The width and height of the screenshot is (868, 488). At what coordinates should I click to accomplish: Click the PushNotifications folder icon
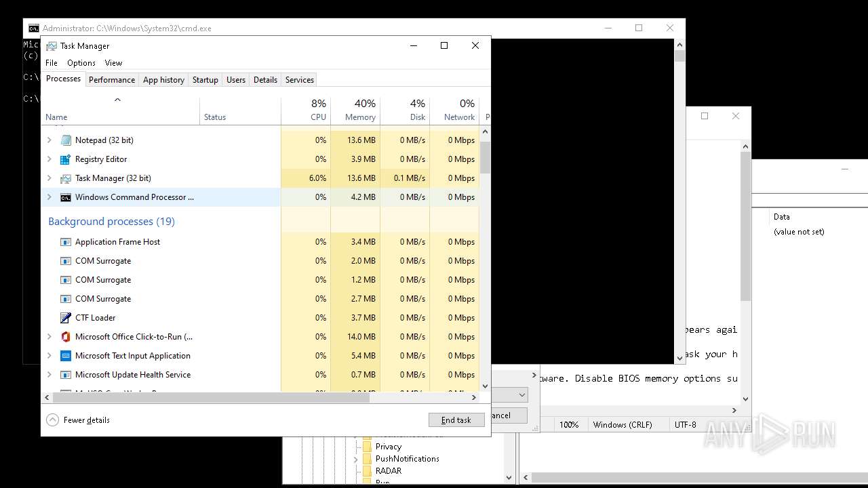[367, 459]
